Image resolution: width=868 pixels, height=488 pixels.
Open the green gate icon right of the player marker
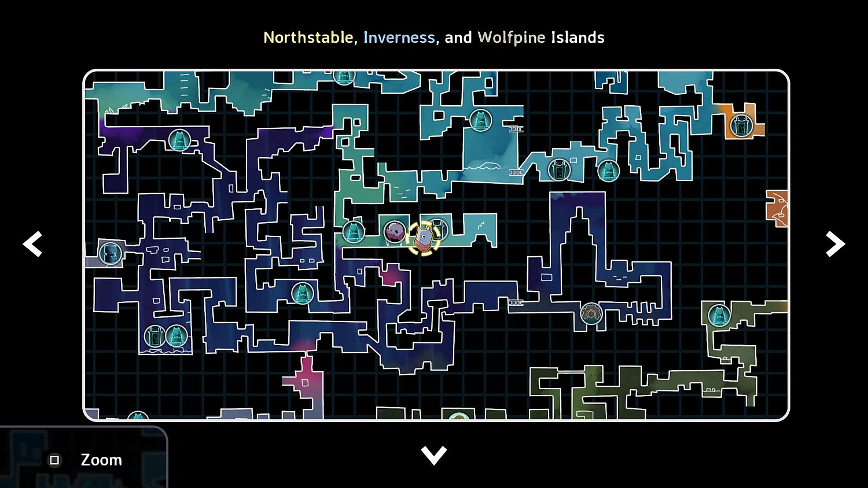(x=437, y=230)
